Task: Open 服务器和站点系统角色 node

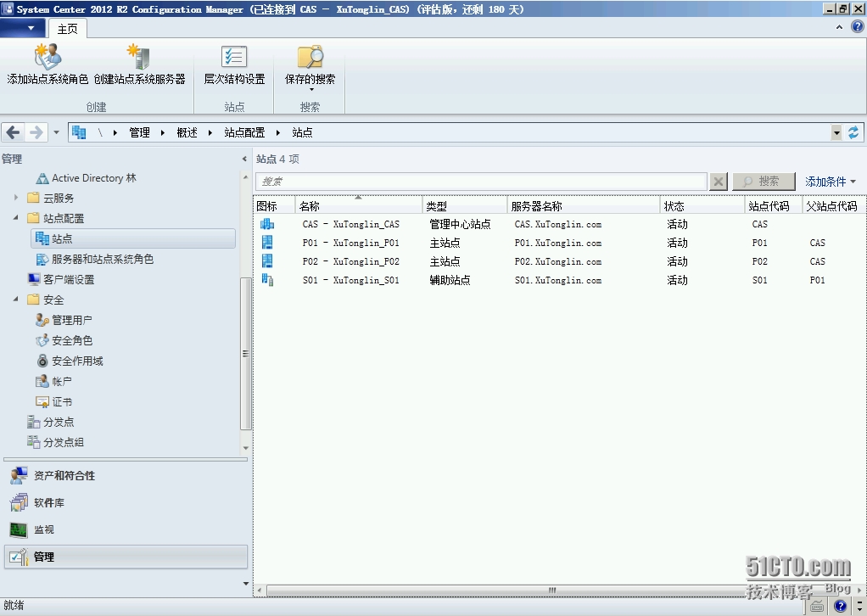Action: (x=94, y=259)
